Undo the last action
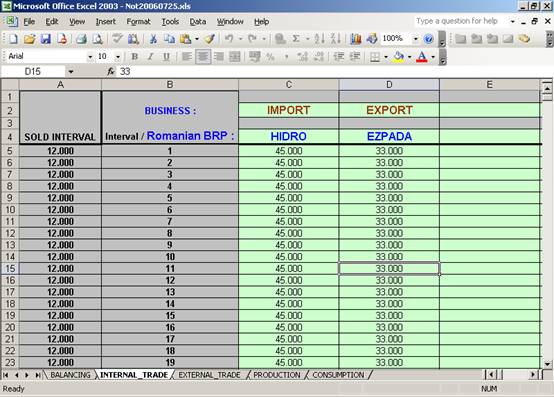 229,39
